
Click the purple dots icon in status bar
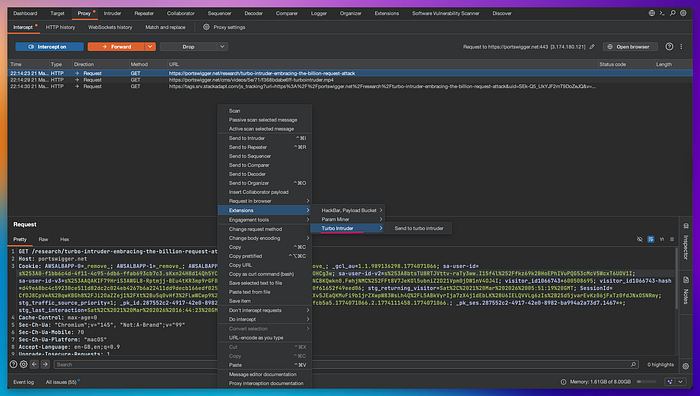(x=670, y=382)
